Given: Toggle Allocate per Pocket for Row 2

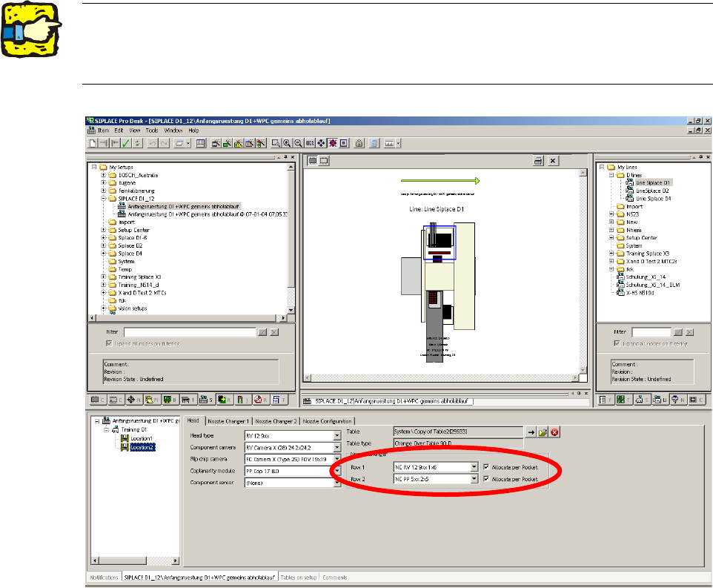Looking at the screenshot, I should [x=486, y=479].
